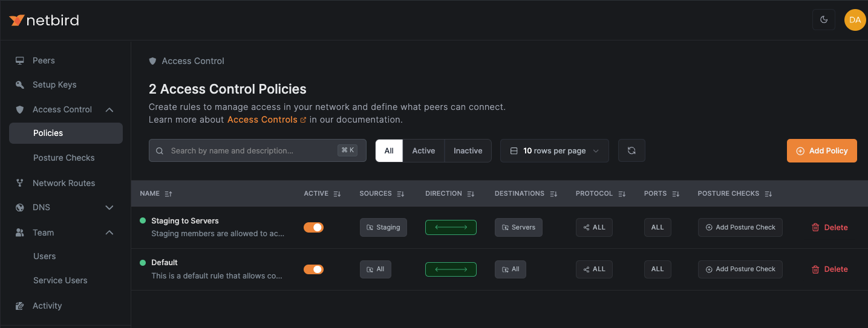Disable the Staging to Servers policy toggle
868x328 pixels.
(313, 228)
